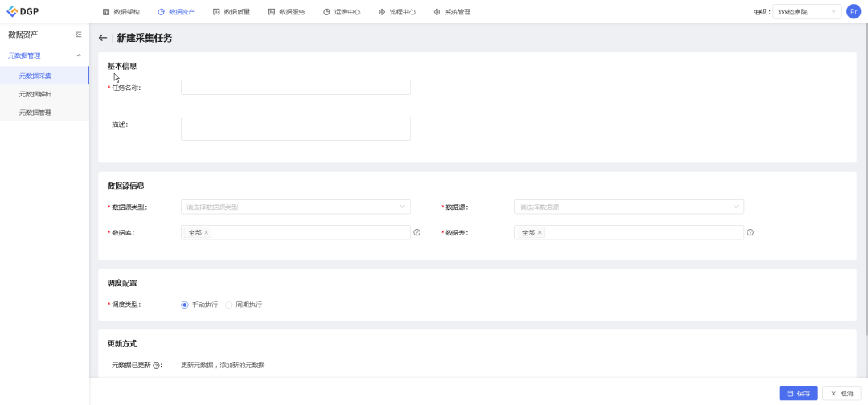Remove the 全部 tag in 数据库 field
The image size is (868, 405).
207,232
